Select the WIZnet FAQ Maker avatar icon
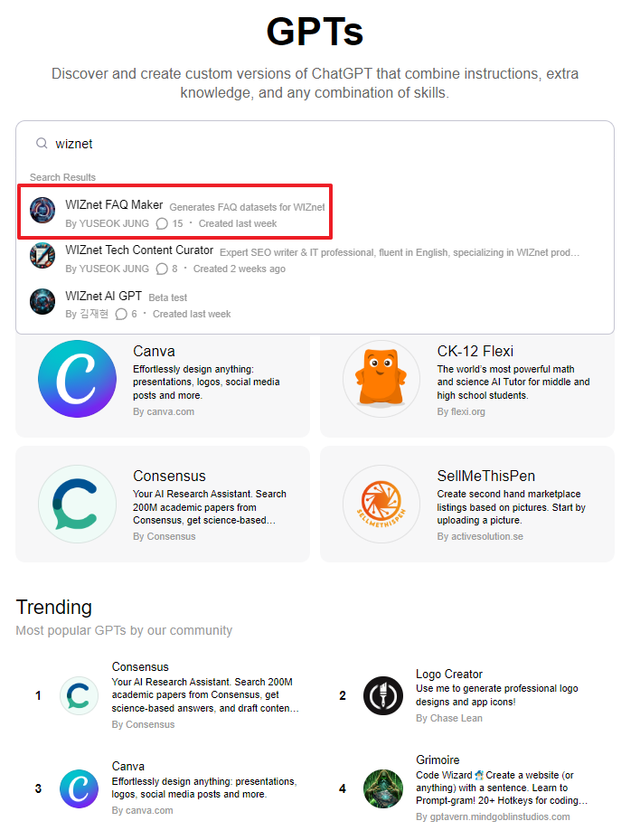 43,209
